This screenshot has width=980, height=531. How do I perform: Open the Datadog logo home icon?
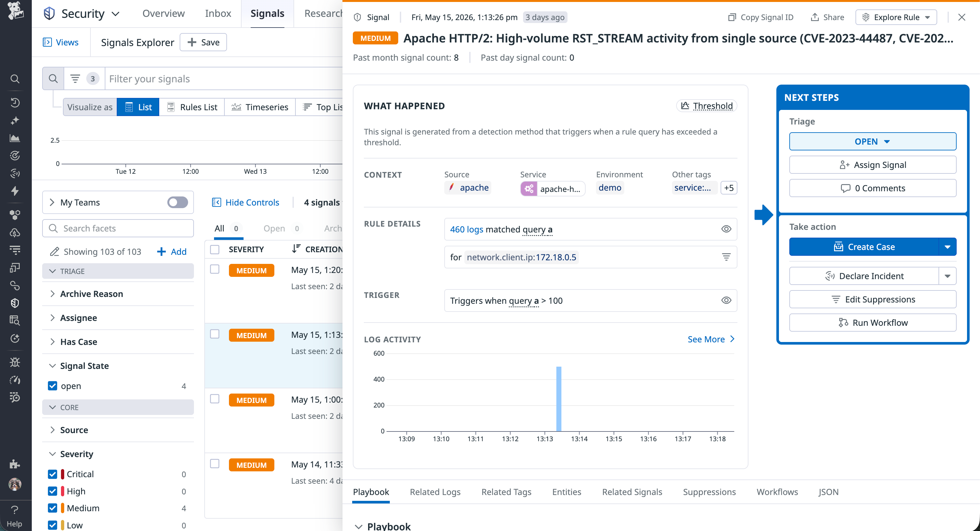click(15, 11)
